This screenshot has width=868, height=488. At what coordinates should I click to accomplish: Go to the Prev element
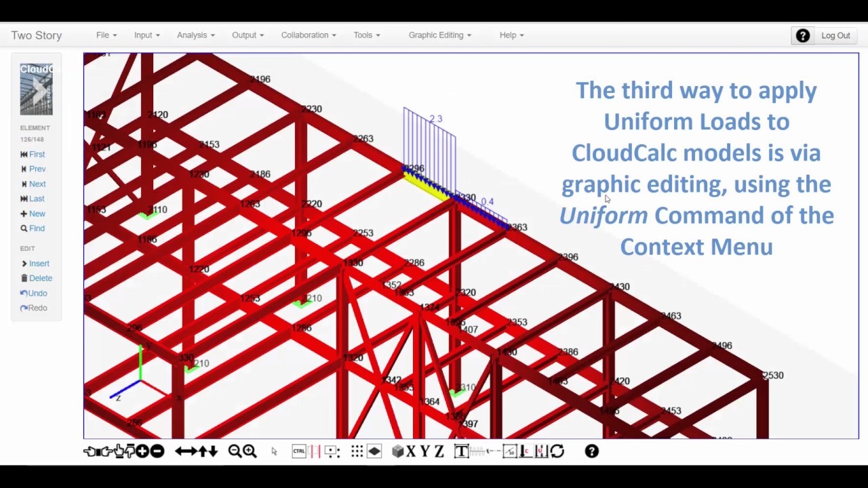click(x=33, y=169)
